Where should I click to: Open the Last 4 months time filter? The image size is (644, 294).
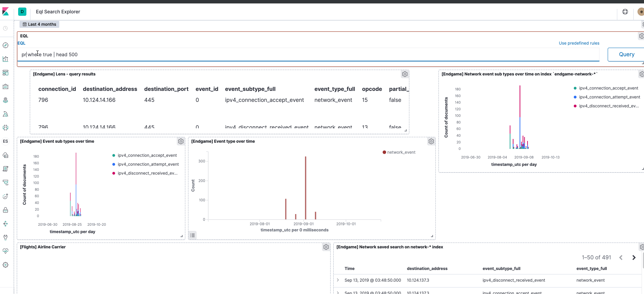pos(39,24)
